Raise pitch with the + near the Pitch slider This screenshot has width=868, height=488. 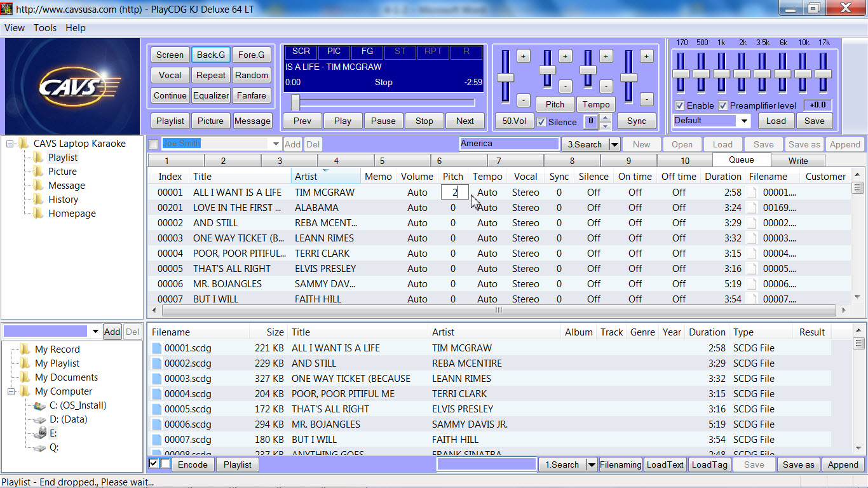click(565, 56)
